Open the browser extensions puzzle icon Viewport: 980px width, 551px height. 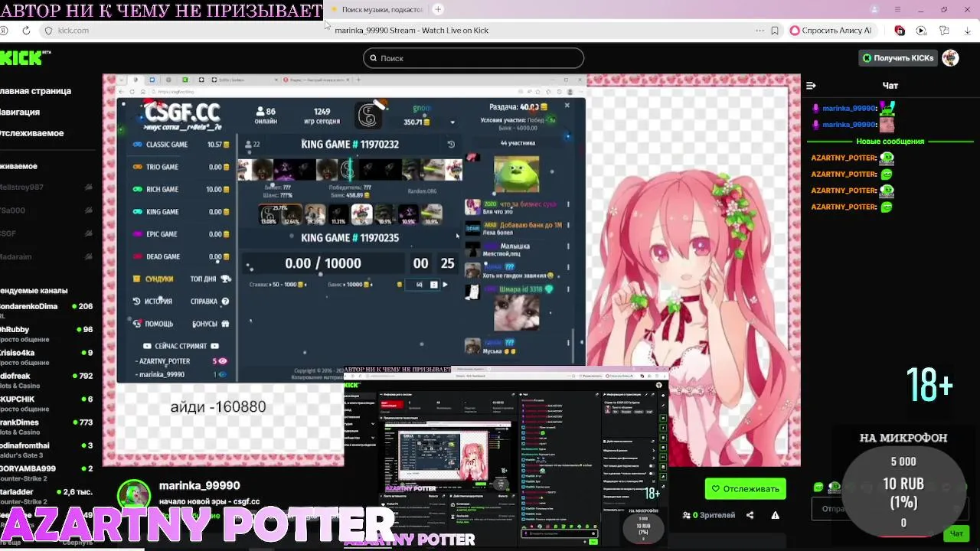[x=944, y=31]
